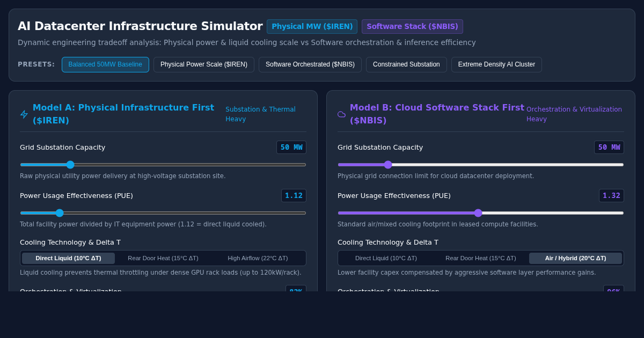Select Rear Door Heat cooling in Model A
644x338 pixels.
pos(163,258)
